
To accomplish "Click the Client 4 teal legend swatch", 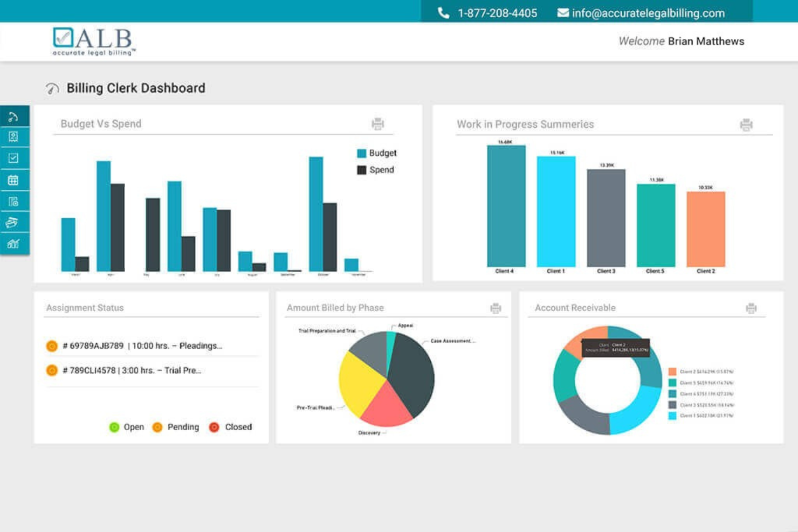I will pos(672,394).
